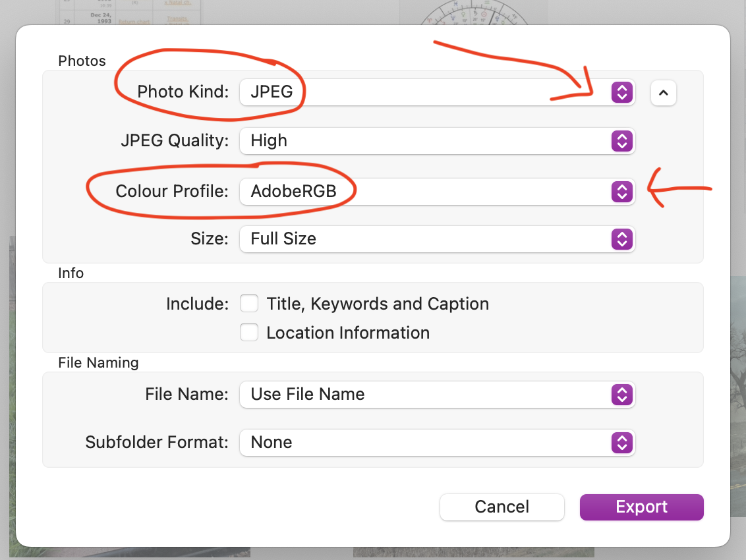Open the Photo Kind dropdown showing JPEG
The image size is (746, 560).
[x=435, y=92]
